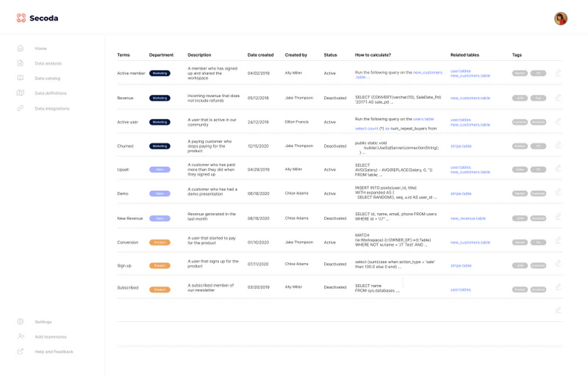
Task: Click Chloe Adams in Demo row
Action: click(297, 193)
